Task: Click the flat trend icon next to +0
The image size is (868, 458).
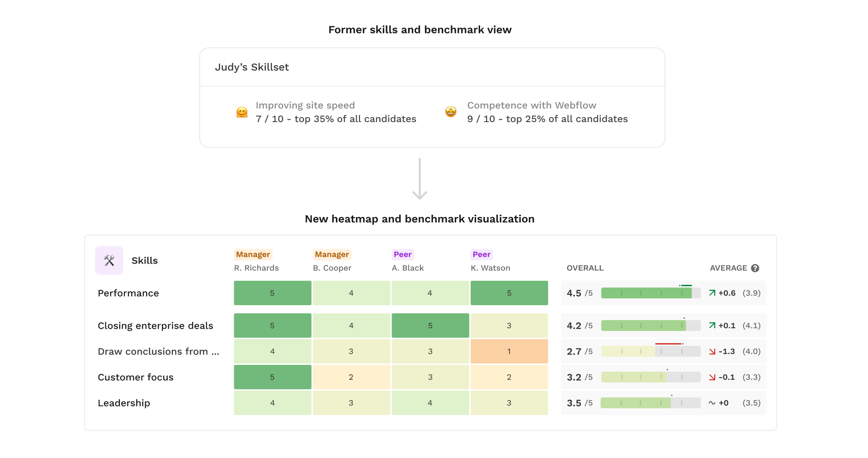Action: [x=712, y=403]
